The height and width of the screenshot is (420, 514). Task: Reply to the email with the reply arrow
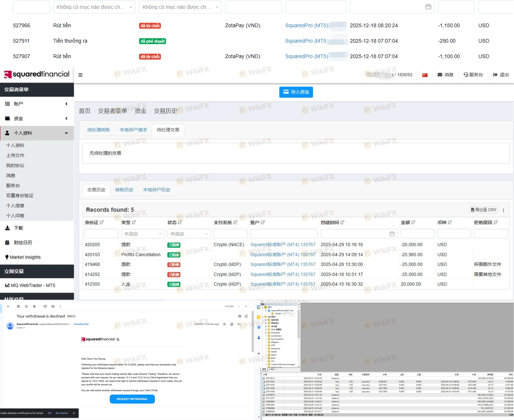coord(239,324)
